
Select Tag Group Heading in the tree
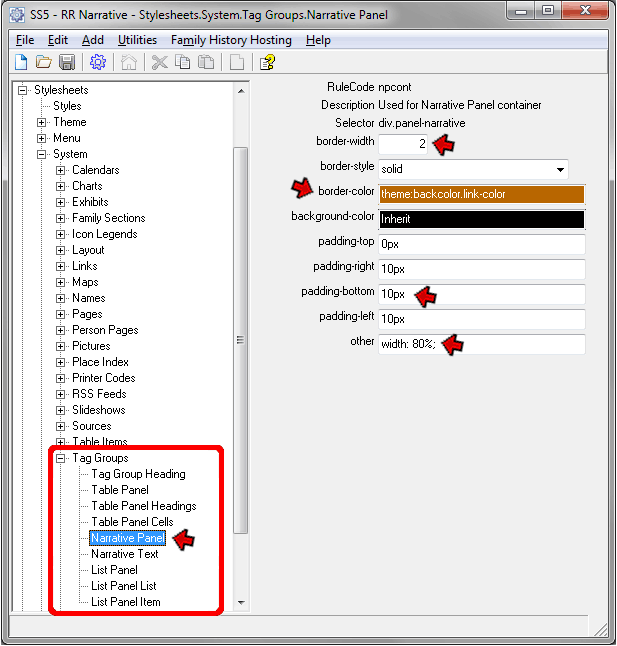(138, 474)
